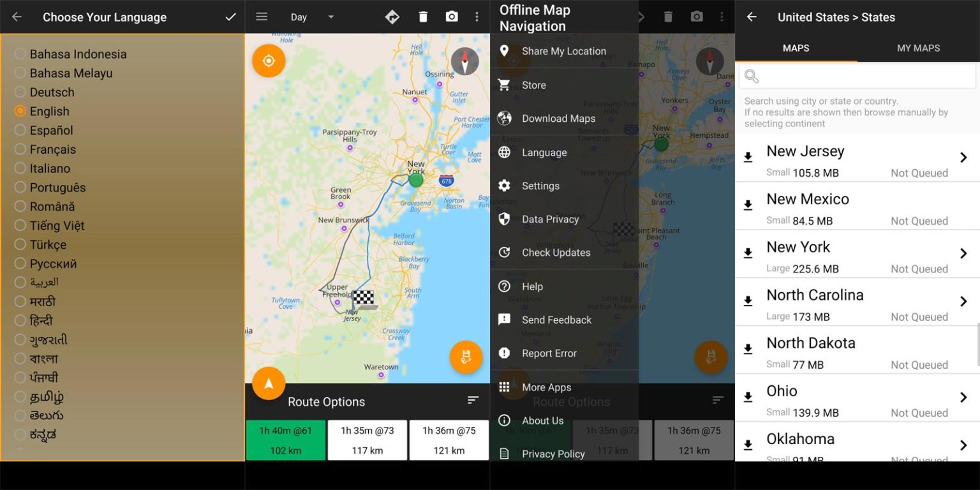The width and height of the screenshot is (980, 490).
Task: Confirm language with the checkmark icon
Action: click(x=231, y=17)
